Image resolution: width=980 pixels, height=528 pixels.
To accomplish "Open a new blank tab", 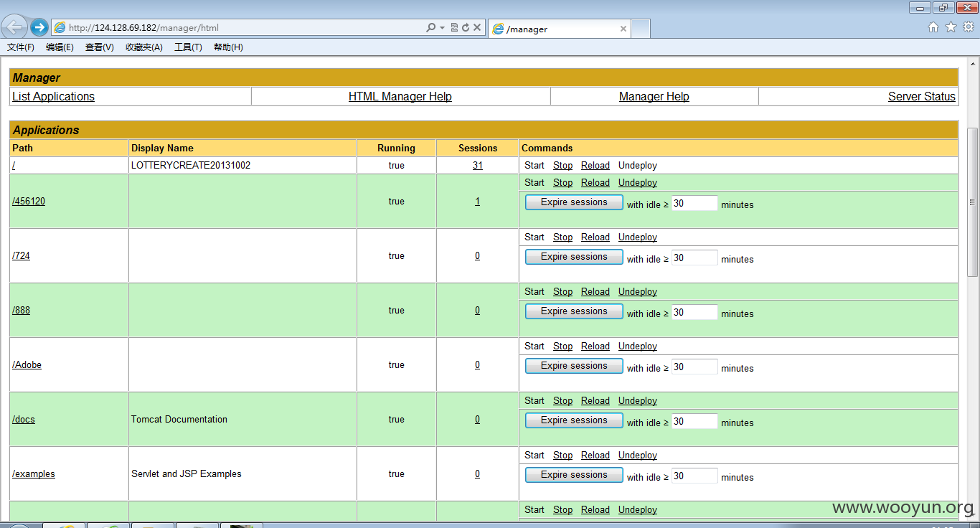I will pyautogui.click(x=641, y=29).
